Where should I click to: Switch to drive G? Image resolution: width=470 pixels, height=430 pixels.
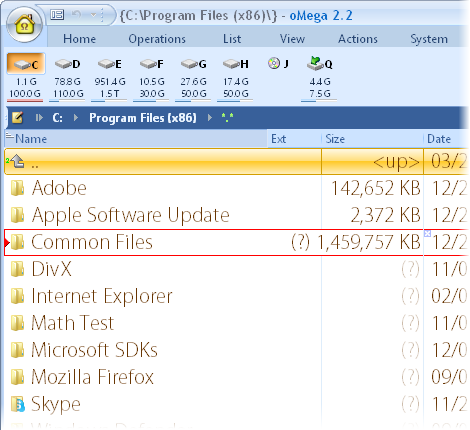click(x=194, y=64)
